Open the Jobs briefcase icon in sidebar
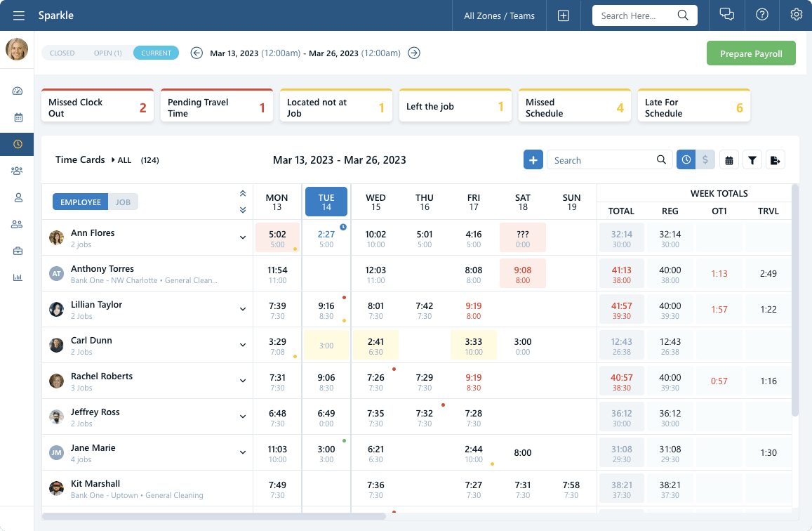The height and width of the screenshot is (531, 812). (x=17, y=251)
